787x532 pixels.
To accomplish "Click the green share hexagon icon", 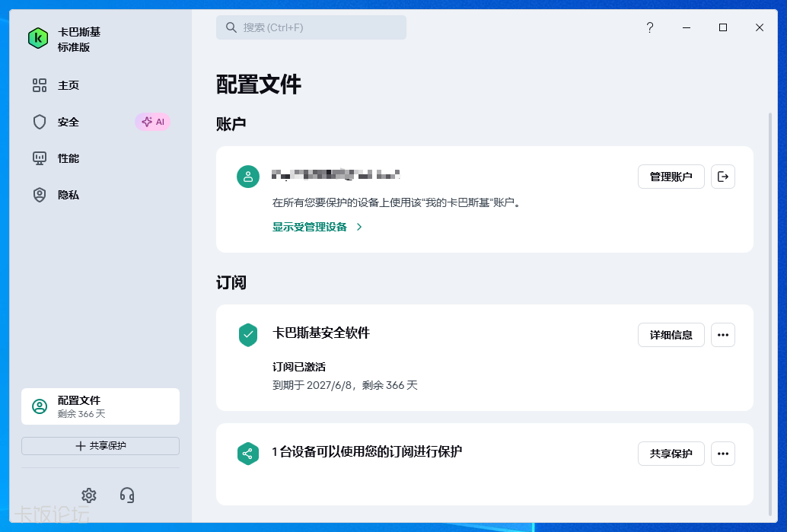I will point(248,454).
